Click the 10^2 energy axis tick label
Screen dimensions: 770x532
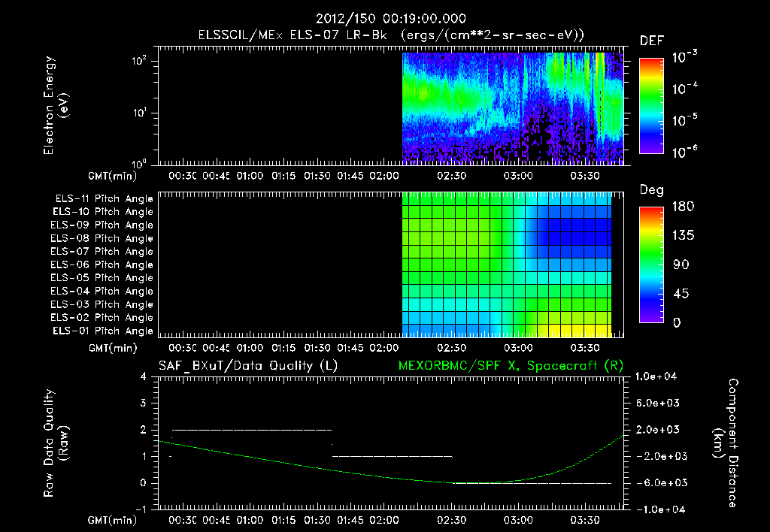click(139, 61)
